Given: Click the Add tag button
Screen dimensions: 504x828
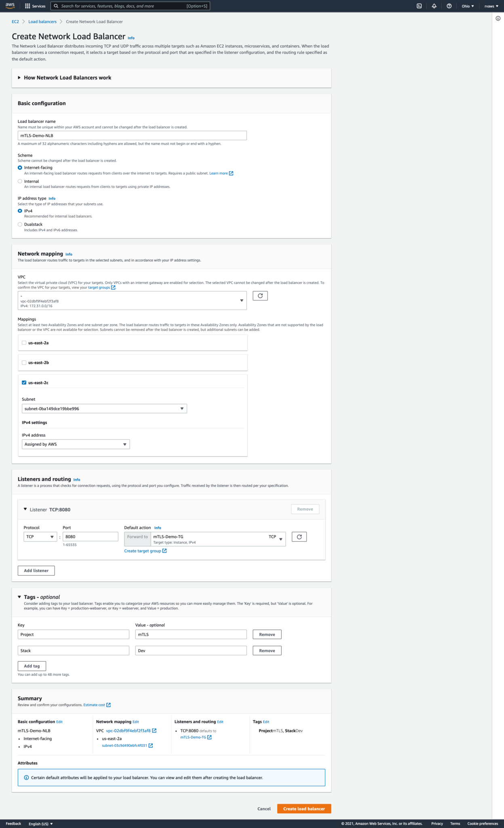Looking at the screenshot, I should (32, 666).
